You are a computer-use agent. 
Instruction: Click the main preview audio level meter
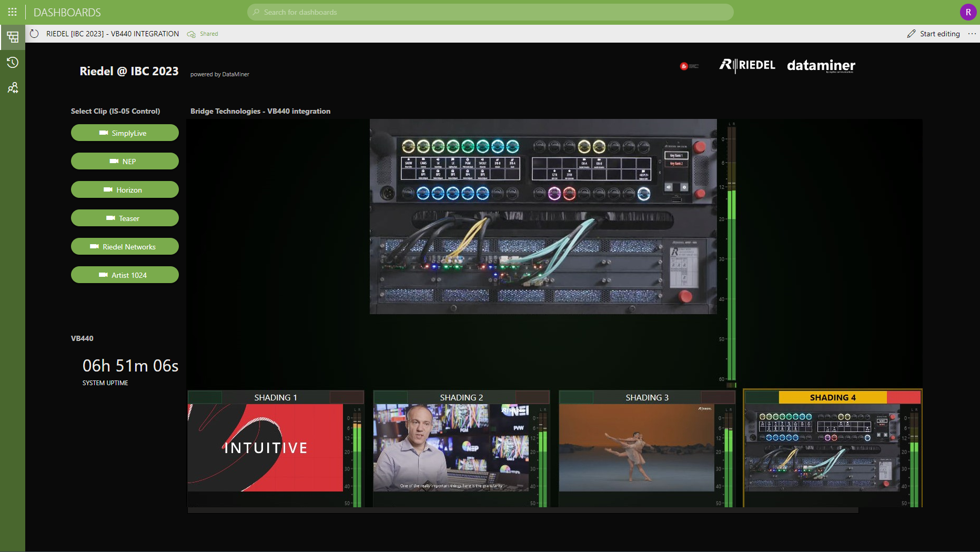(x=731, y=254)
